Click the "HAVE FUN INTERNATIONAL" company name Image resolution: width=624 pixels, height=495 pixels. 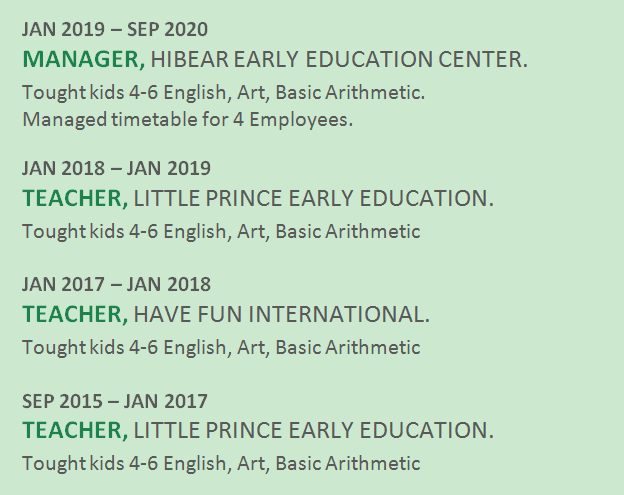click(281, 314)
